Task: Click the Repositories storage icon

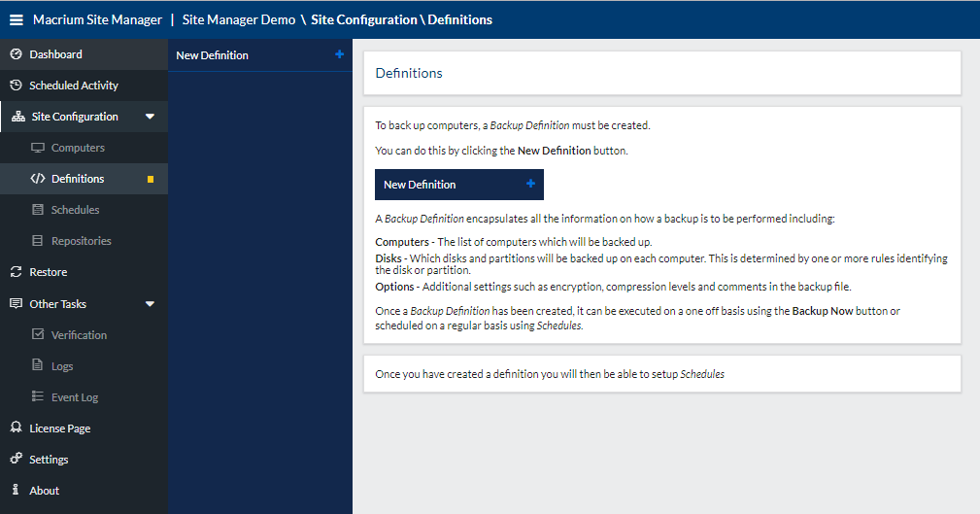Action: click(x=38, y=241)
